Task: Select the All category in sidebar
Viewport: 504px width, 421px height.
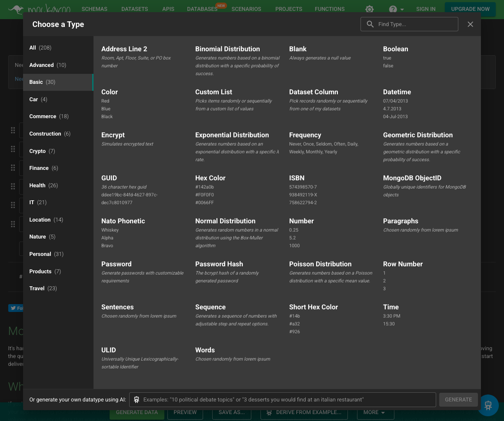Action: click(x=40, y=48)
